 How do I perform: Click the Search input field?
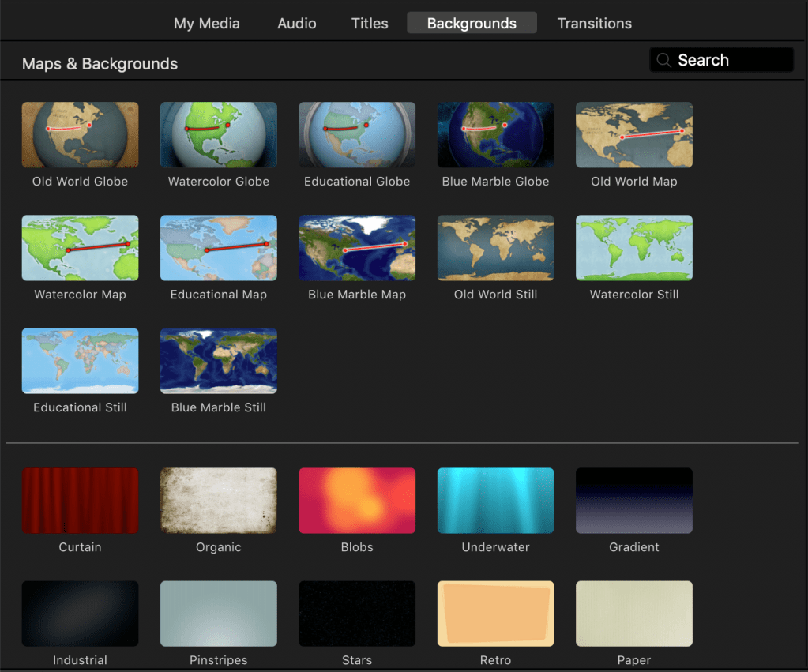pyautogui.click(x=731, y=60)
